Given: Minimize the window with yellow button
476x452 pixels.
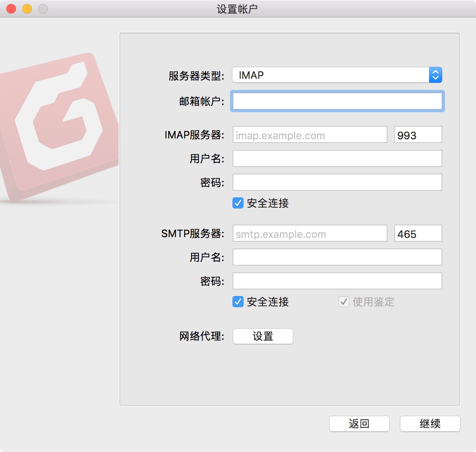Looking at the screenshot, I should 27,9.
